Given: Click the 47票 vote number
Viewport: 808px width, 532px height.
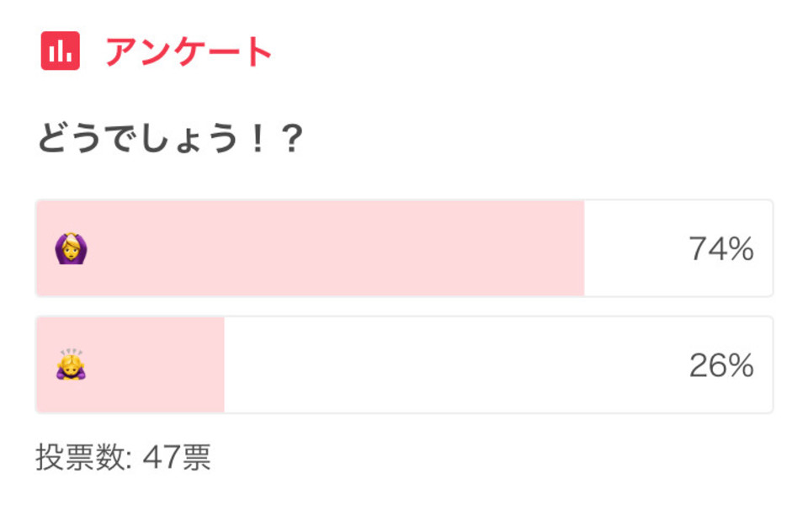Looking at the screenshot, I should pyautogui.click(x=177, y=457).
